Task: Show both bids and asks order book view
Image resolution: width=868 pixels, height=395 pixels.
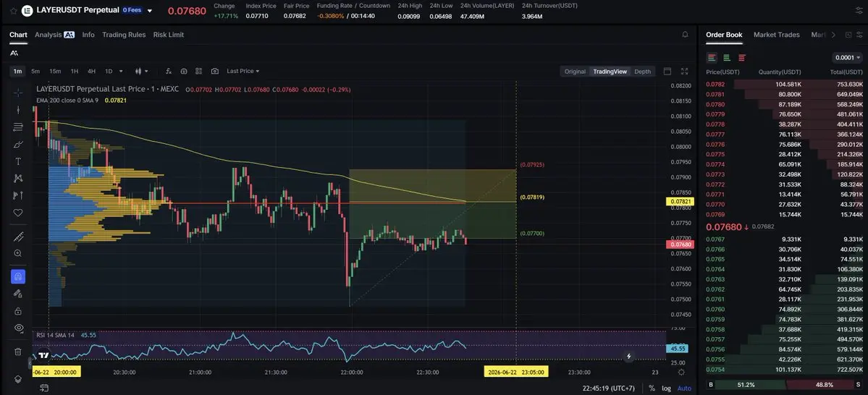Action: coord(712,58)
